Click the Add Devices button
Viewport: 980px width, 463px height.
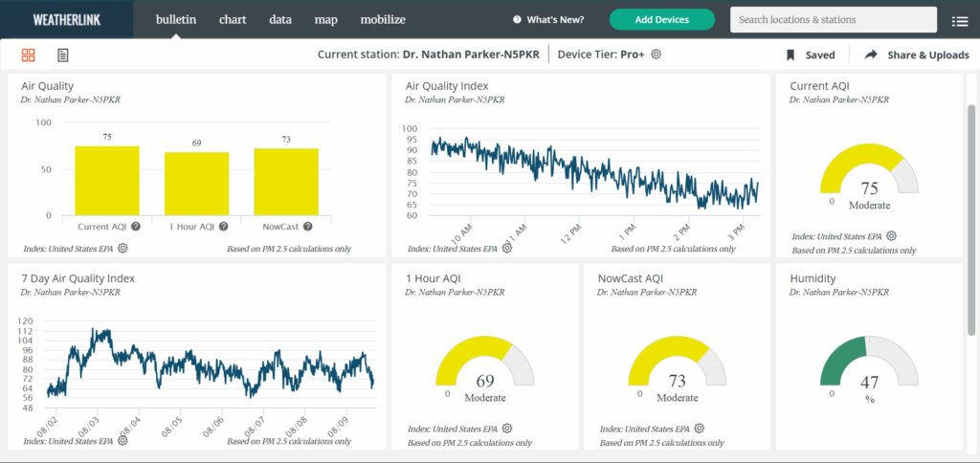(x=662, y=19)
